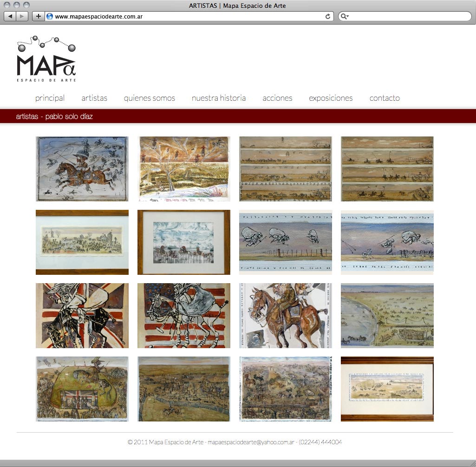The height and width of the screenshot is (467, 476).
Task: Open the last framed sepia landscape thumbnail
Action: (x=387, y=389)
